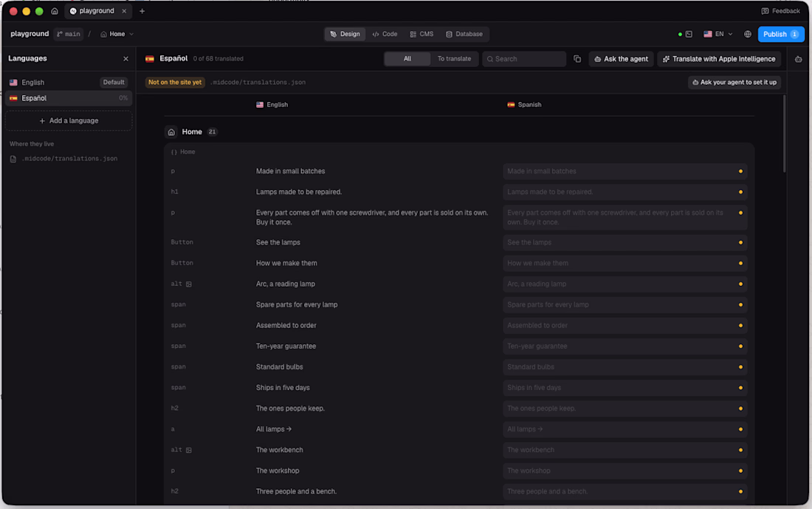812x509 pixels.
Task: Click Add a language
Action: pyautogui.click(x=69, y=120)
